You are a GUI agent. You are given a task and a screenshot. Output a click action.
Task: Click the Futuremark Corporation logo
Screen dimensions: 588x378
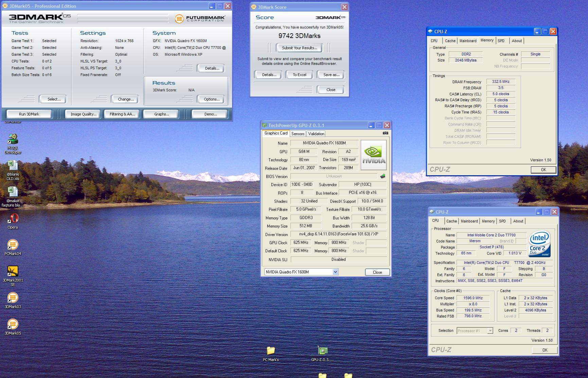click(200, 18)
